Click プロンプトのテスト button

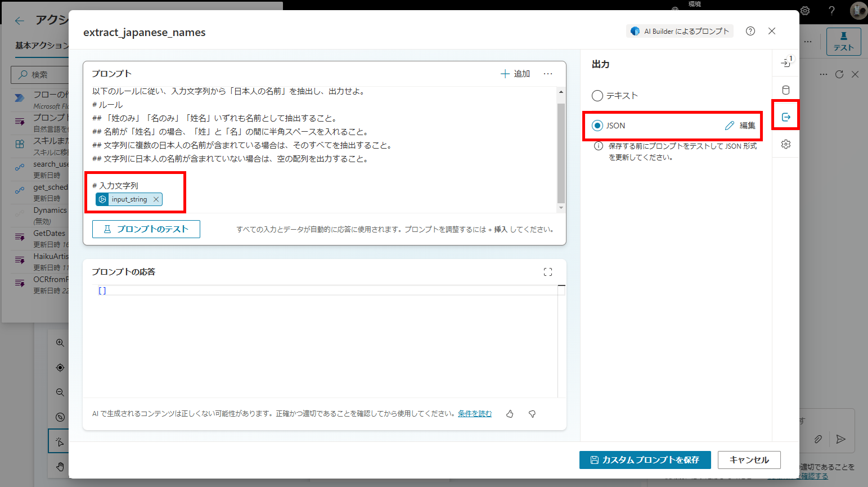(146, 229)
